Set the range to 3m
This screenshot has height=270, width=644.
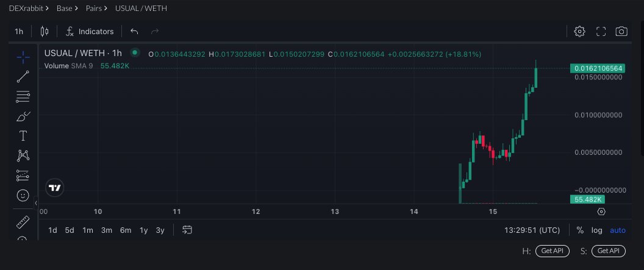tap(107, 230)
